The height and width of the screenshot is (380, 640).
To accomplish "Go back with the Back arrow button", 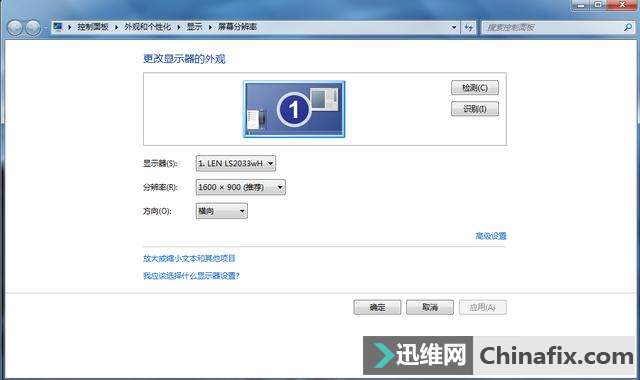I will 15,28.
